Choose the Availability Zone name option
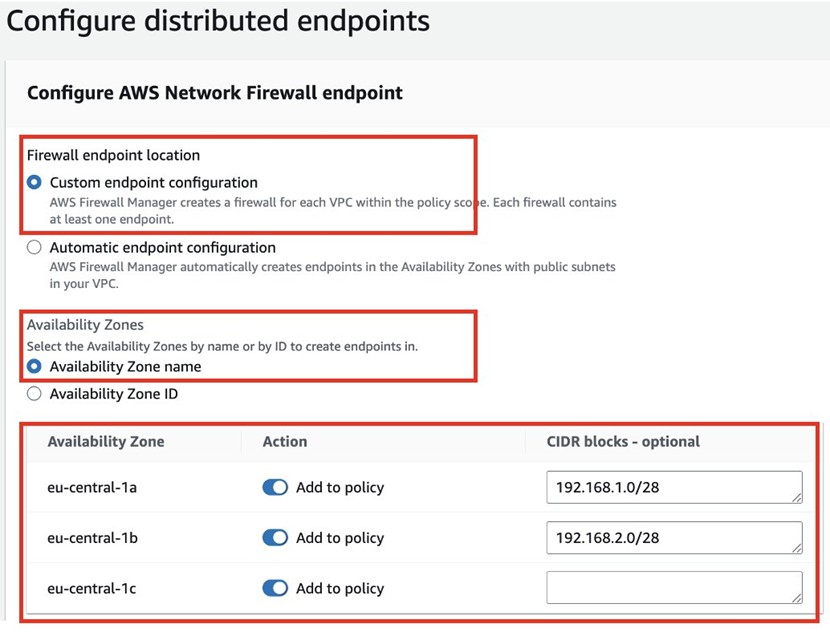Image resolution: width=830 pixels, height=632 pixels. point(35,367)
